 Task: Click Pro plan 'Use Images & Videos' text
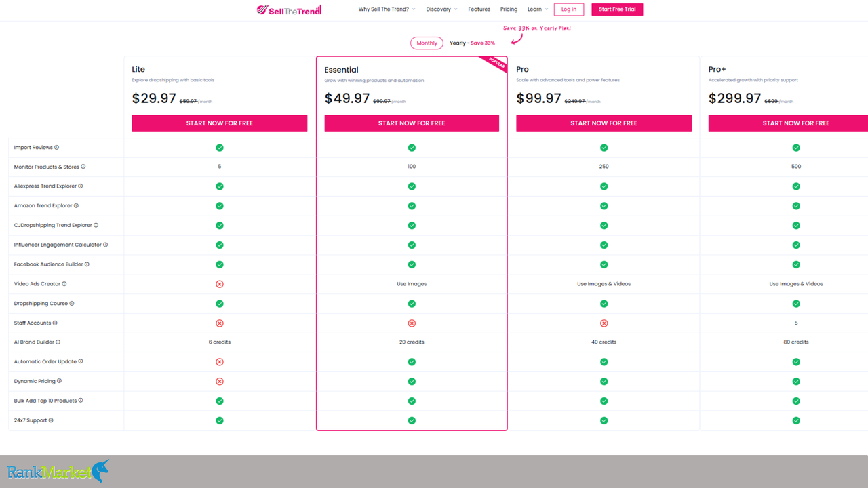coord(604,284)
